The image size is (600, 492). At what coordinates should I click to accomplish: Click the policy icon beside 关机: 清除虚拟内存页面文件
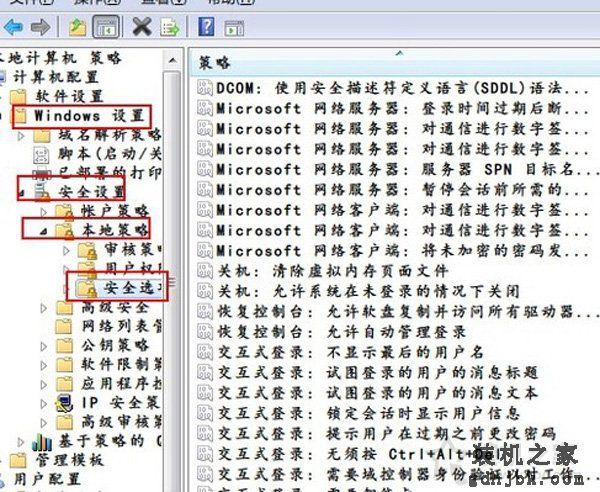[x=205, y=271]
